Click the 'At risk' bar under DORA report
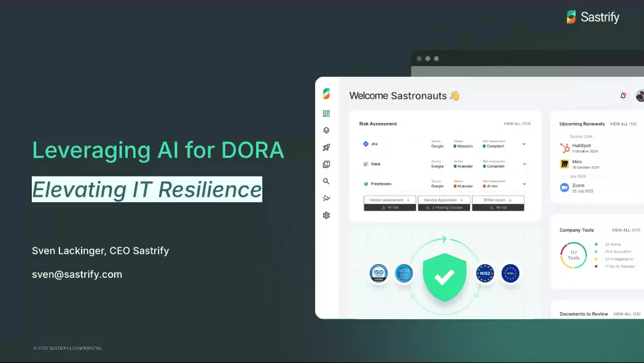Image resolution: width=644 pixels, height=363 pixels. point(498,208)
